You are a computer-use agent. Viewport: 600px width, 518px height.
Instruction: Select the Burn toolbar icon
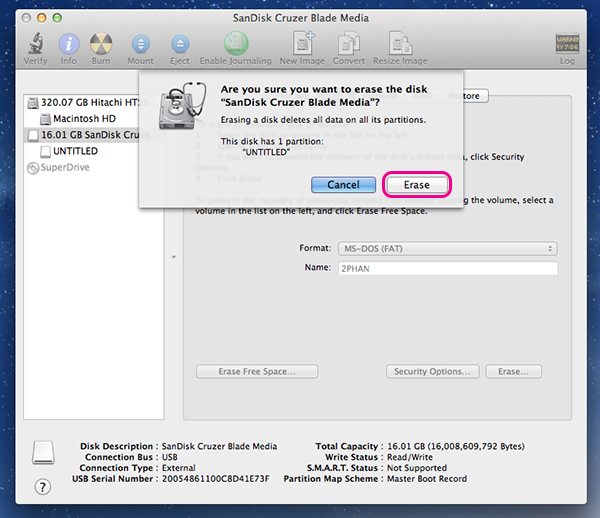(101, 43)
